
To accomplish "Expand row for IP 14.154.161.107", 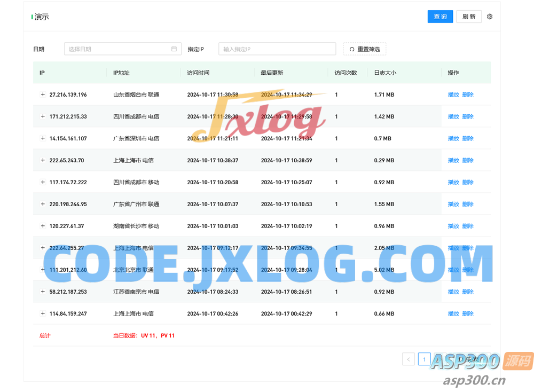I will pyautogui.click(x=43, y=138).
